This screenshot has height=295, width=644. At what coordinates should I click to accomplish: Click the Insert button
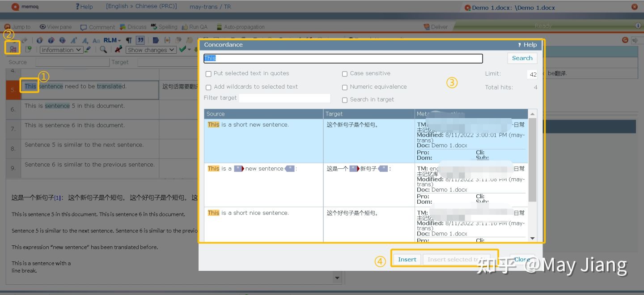[x=407, y=260]
